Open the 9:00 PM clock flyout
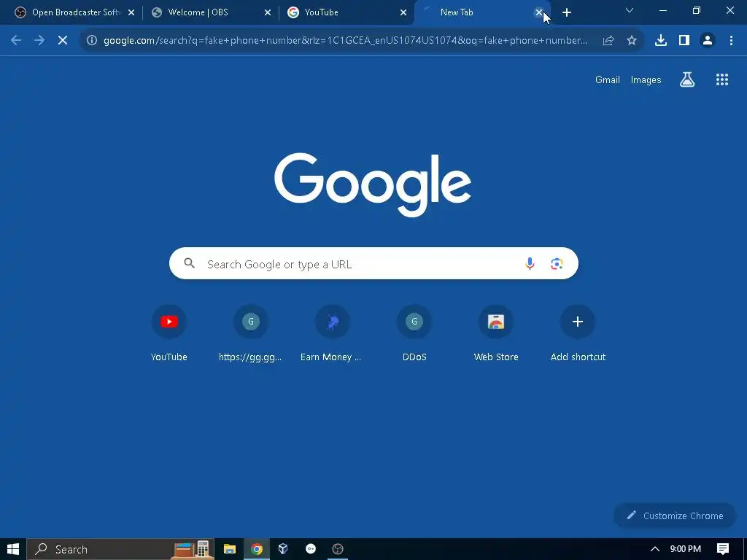 pyautogui.click(x=685, y=549)
